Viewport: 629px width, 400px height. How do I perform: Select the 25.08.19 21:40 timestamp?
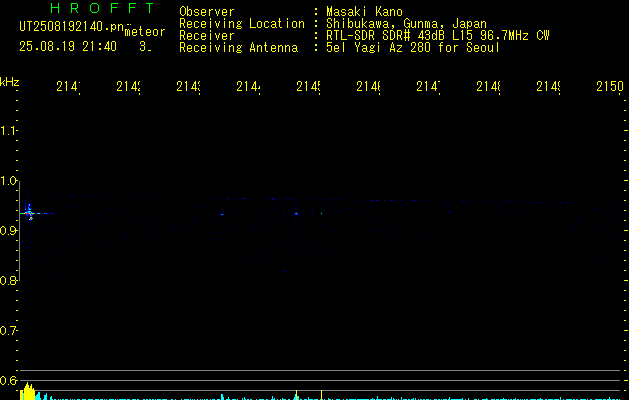[x=68, y=47]
